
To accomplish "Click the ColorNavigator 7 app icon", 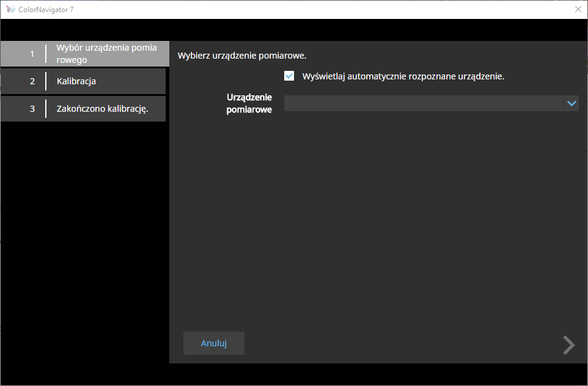I will point(10,10).
